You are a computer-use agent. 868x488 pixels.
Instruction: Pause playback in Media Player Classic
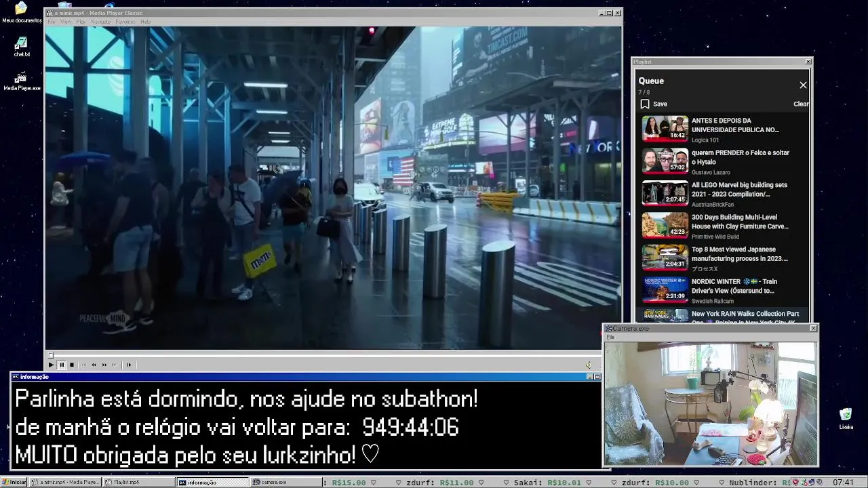click(61, 365)
